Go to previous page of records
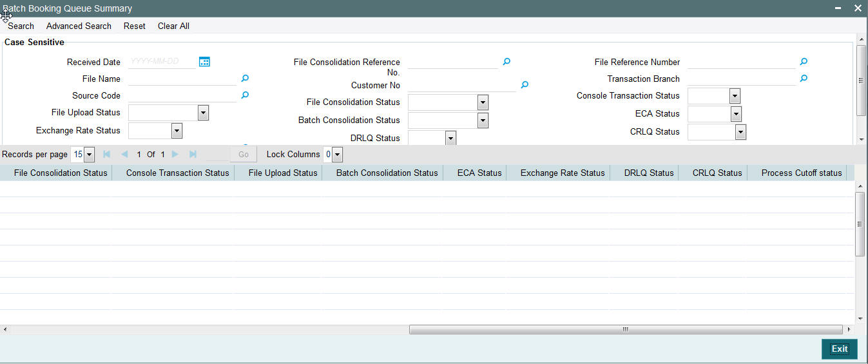 coord(124,155)
